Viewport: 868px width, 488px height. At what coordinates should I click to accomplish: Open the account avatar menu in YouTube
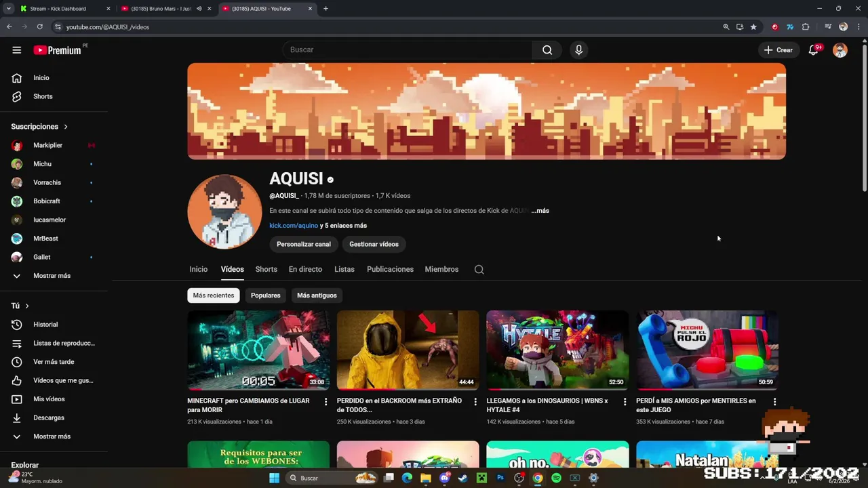[x=840, y=50]
